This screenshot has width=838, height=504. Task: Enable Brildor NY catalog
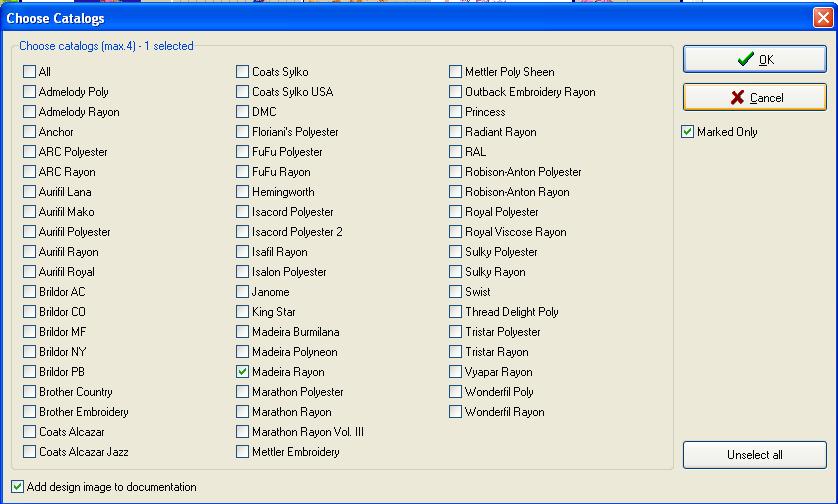tap(29, 352)
